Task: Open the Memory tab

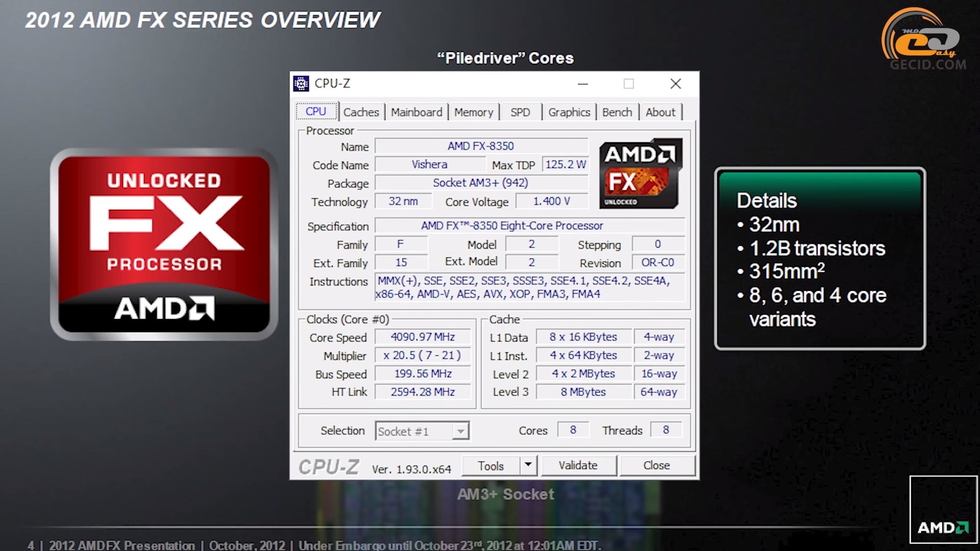Action: [474, 112]
